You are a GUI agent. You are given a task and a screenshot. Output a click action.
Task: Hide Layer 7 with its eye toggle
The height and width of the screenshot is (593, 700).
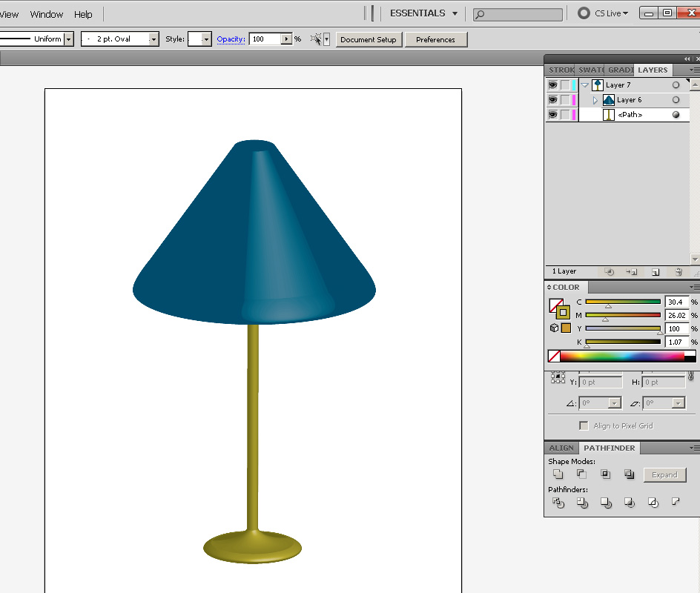(x=552, y=85)
